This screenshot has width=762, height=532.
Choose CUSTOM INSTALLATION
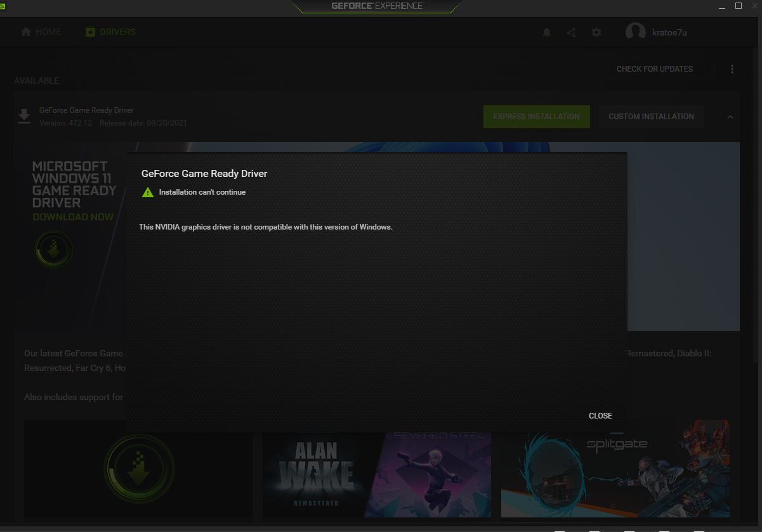tap(652, 117)
